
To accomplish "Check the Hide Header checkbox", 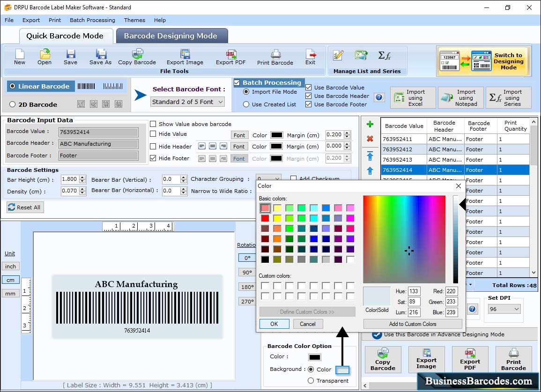I will click(153, 146).
